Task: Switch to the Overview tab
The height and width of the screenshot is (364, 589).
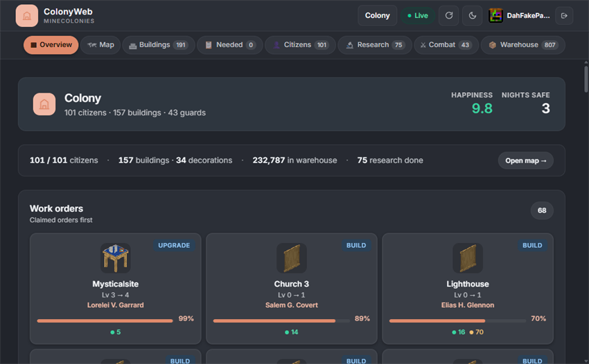Action: click(51, 45)
